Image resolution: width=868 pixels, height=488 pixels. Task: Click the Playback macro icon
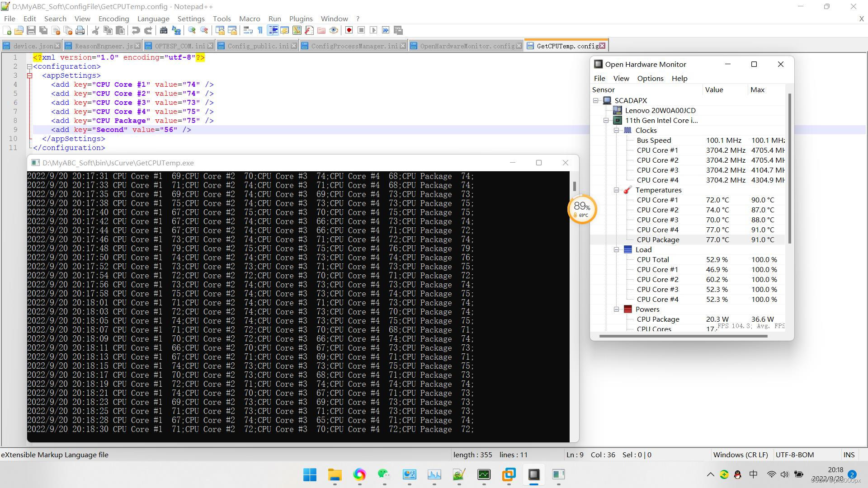pyautogui.click(x=373, y=31)
